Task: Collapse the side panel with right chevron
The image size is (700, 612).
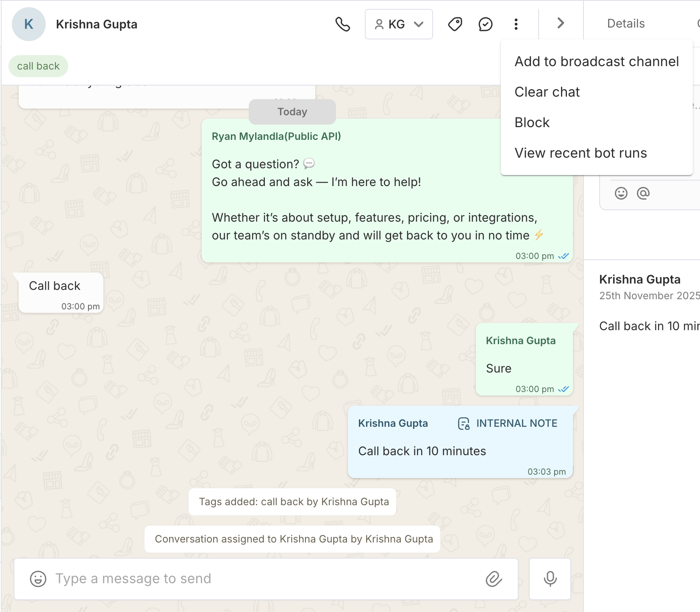Action: (561, 23)
